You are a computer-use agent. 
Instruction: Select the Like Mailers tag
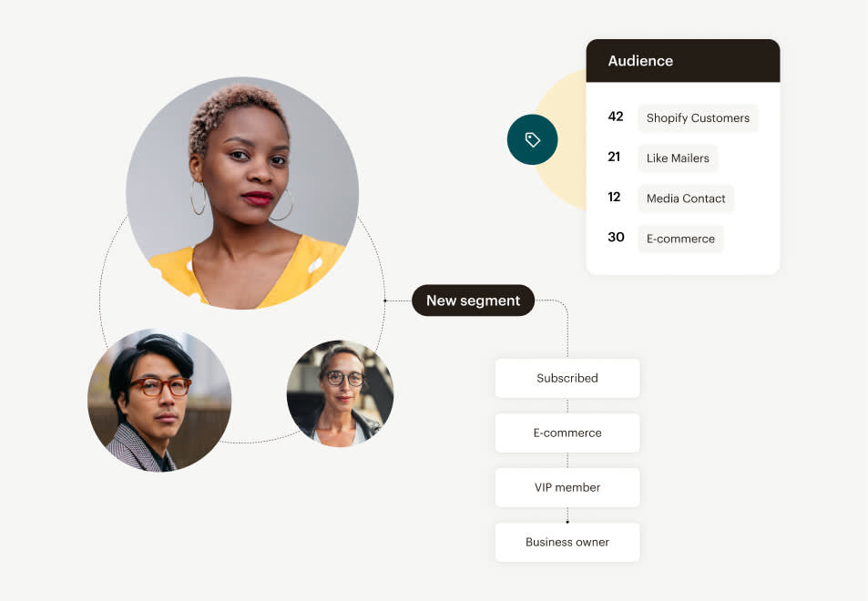click(678, 158)
